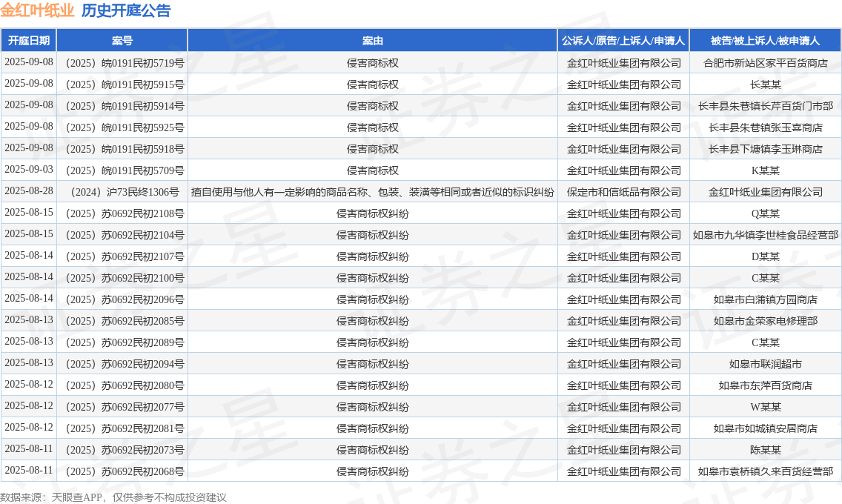Click the data source note 天眼查APP
Viewport: 842px width, 504px height.
coord(77,497)
